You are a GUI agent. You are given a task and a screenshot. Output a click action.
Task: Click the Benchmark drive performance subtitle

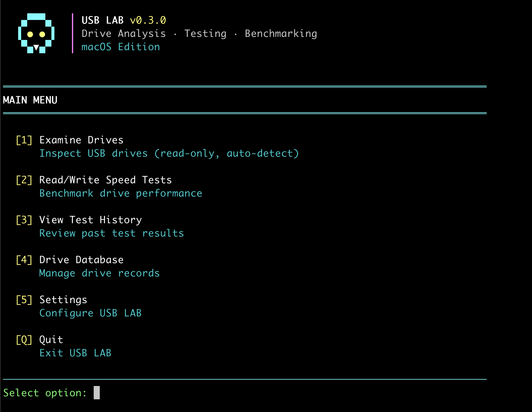(x=121, y=193)
